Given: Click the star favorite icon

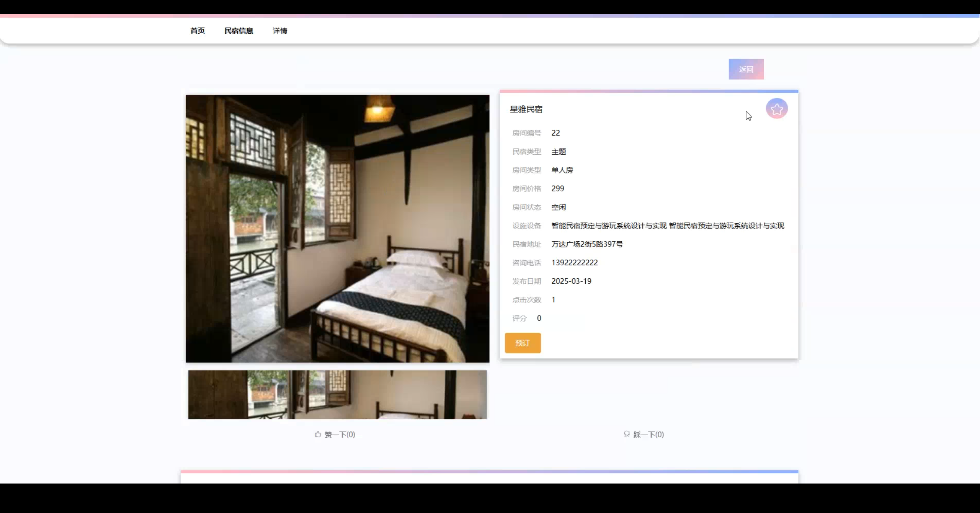Looking at the screenshot, I should (x=777, y=109).
